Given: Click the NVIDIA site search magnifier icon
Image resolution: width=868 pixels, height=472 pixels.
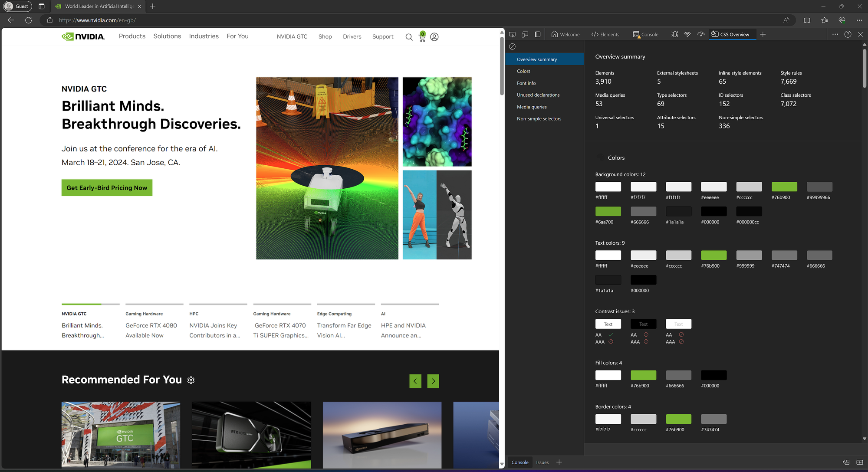Looking at the screenshot, I should click(409, 37).
